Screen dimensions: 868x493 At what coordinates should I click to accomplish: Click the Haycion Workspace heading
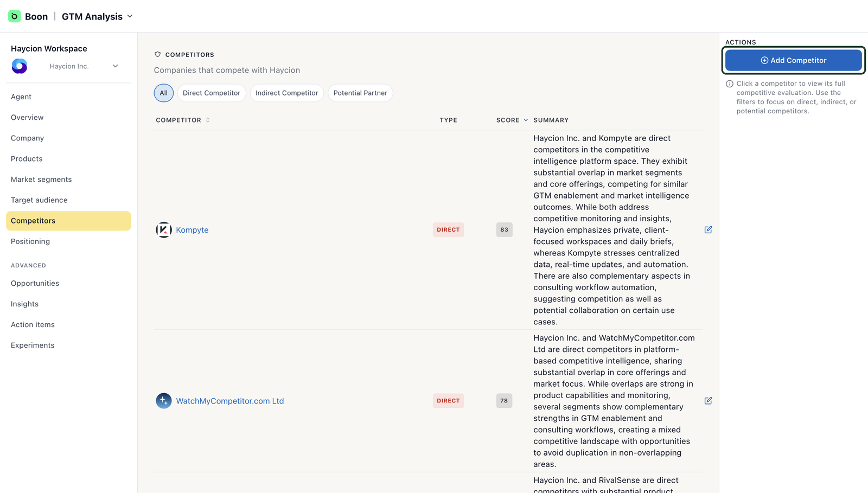(49, 48)
